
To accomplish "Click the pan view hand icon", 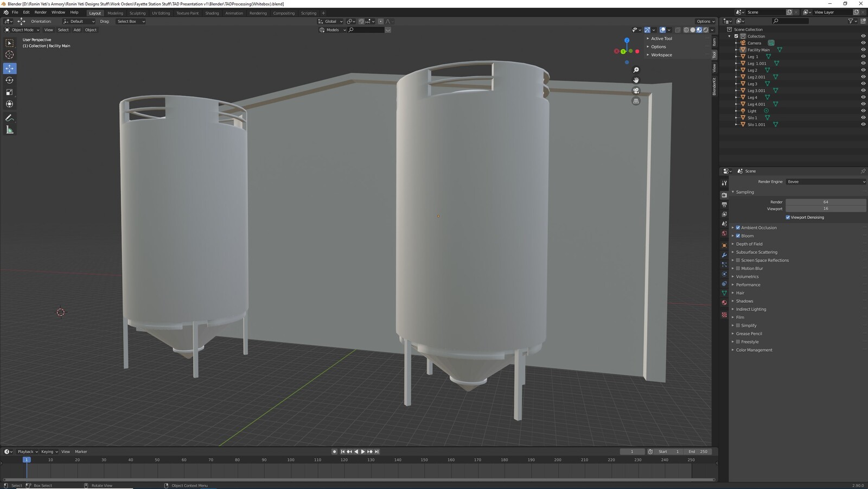I will [636, 80].
